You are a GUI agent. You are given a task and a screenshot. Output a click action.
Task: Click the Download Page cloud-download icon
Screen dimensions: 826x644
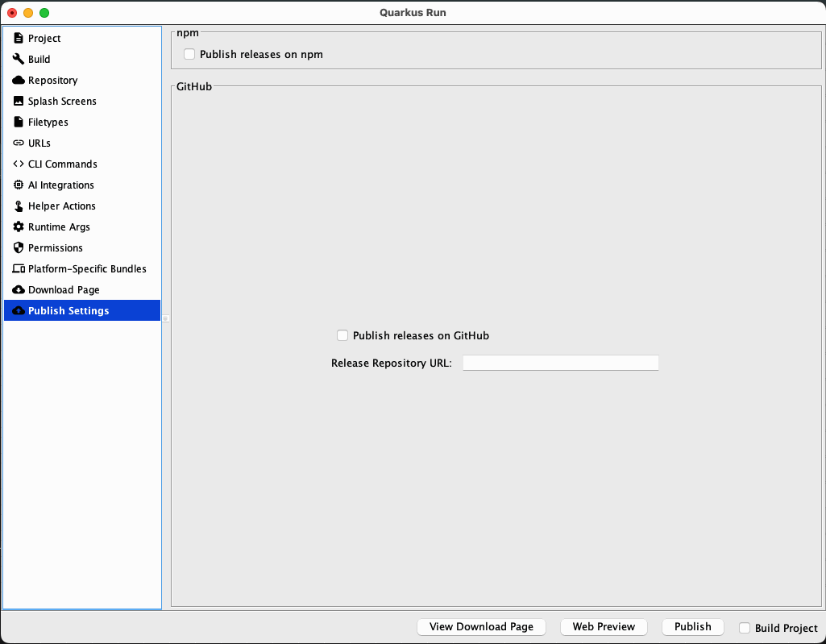(19, 290)
